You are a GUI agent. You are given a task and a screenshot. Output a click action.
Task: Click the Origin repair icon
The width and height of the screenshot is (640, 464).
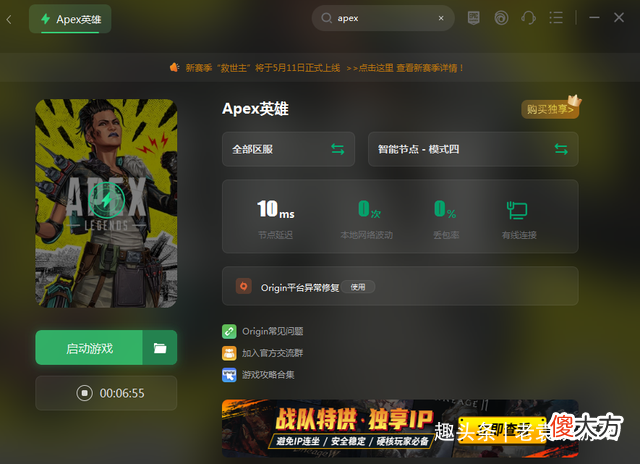244,286
